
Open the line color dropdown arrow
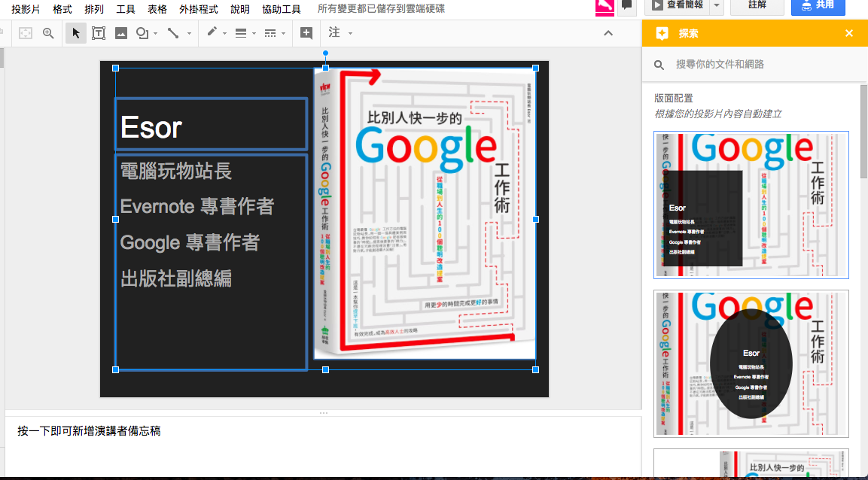[x=225, y=34]
